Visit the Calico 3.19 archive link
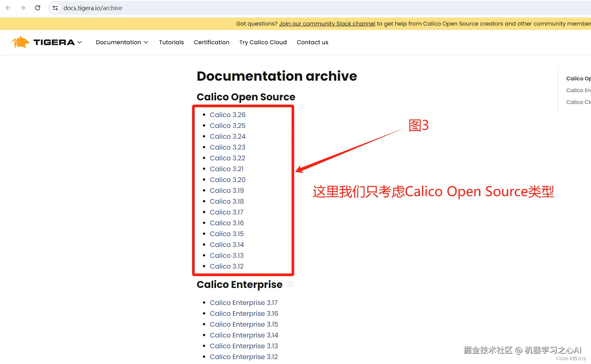The width and height of the screenshot is (591, 364). click(x=227, y=191)
